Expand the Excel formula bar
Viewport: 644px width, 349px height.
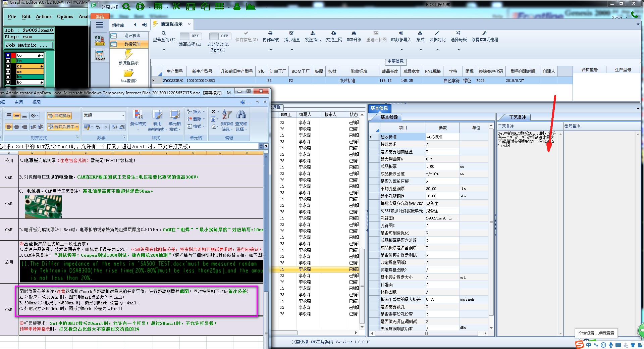tap(266, 146)
